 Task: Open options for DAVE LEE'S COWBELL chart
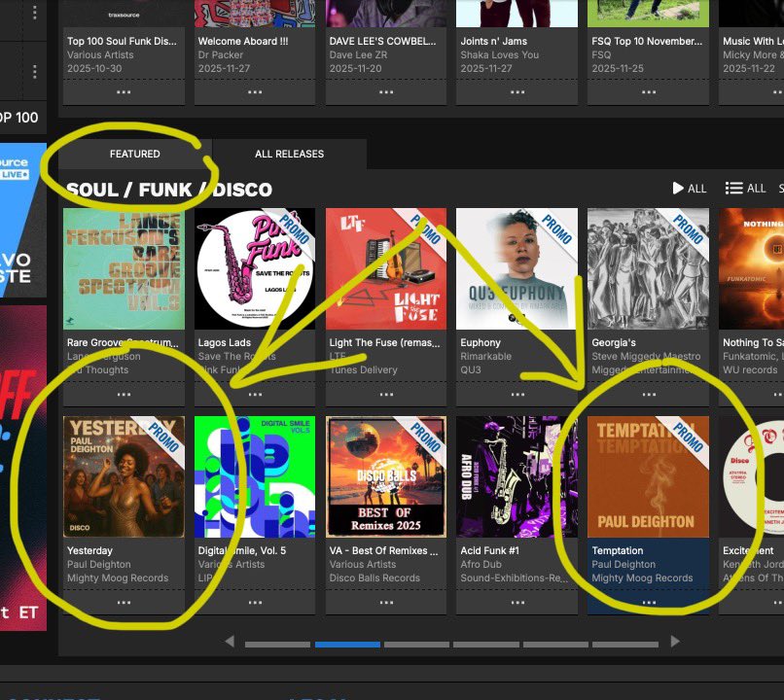click(x=386, y=92)
